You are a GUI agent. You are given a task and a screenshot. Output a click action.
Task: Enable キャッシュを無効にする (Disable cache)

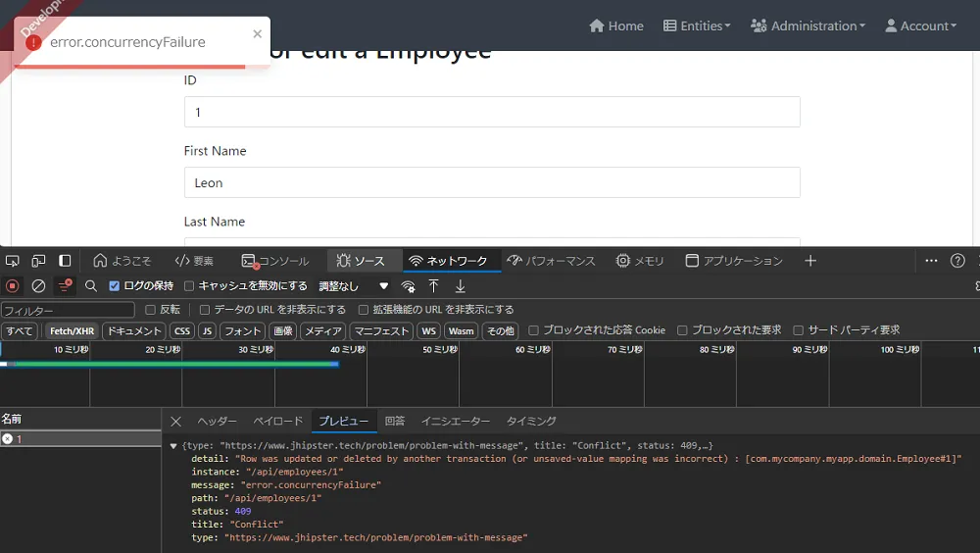pyautogui.click(x=189, y=286)
